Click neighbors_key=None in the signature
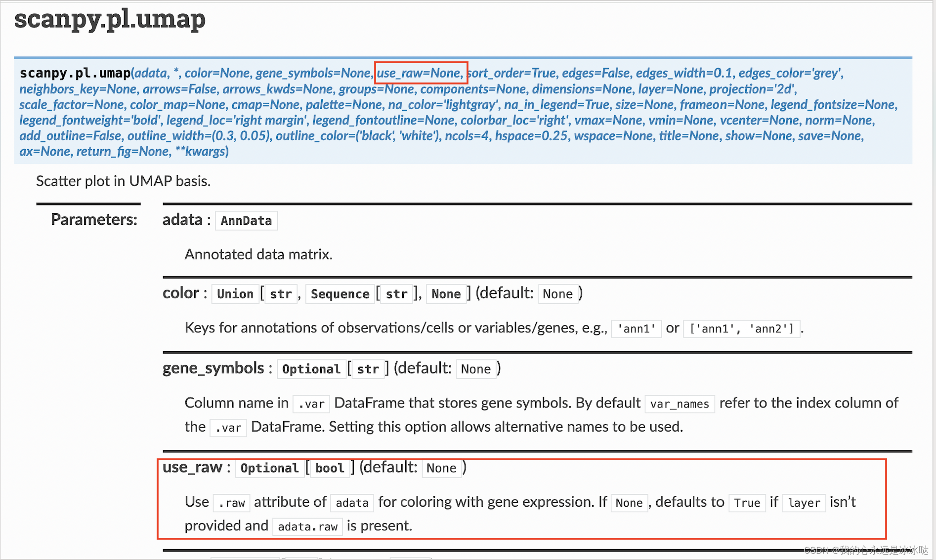Viewport: 936px width, 560px height. [78, 89]
